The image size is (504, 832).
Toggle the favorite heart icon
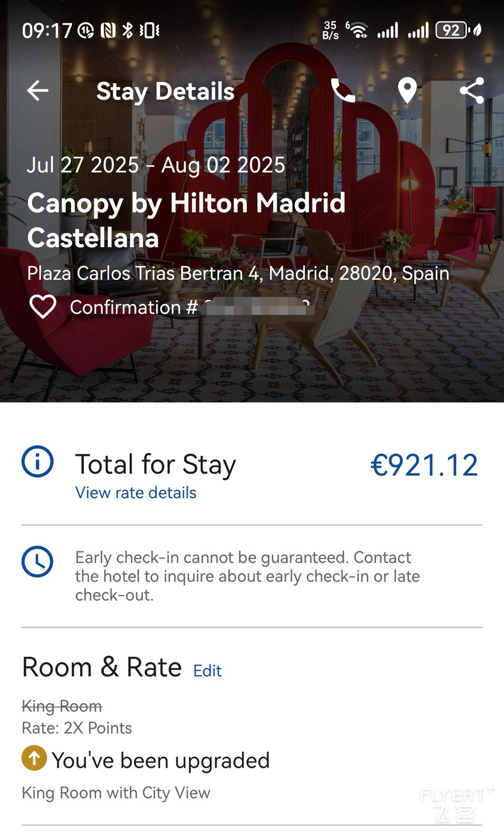(x=43, y=307)
